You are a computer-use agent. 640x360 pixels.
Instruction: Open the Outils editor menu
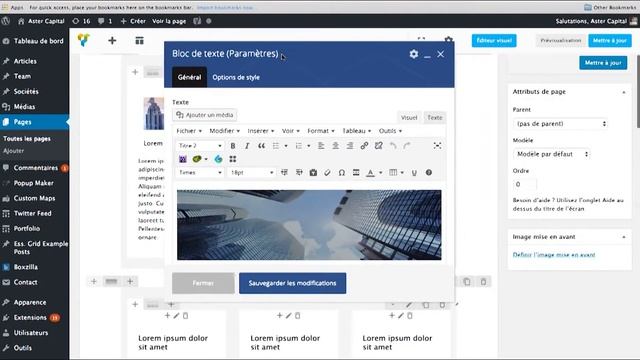(390, 131)
